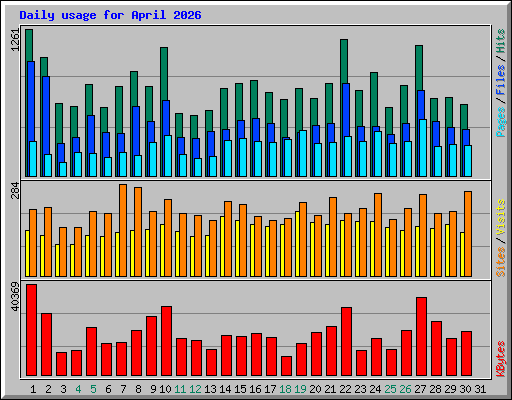The image size is (512, 400).
Task: Click the day 27 cyan Pages bar
Action: pos(423,148)
